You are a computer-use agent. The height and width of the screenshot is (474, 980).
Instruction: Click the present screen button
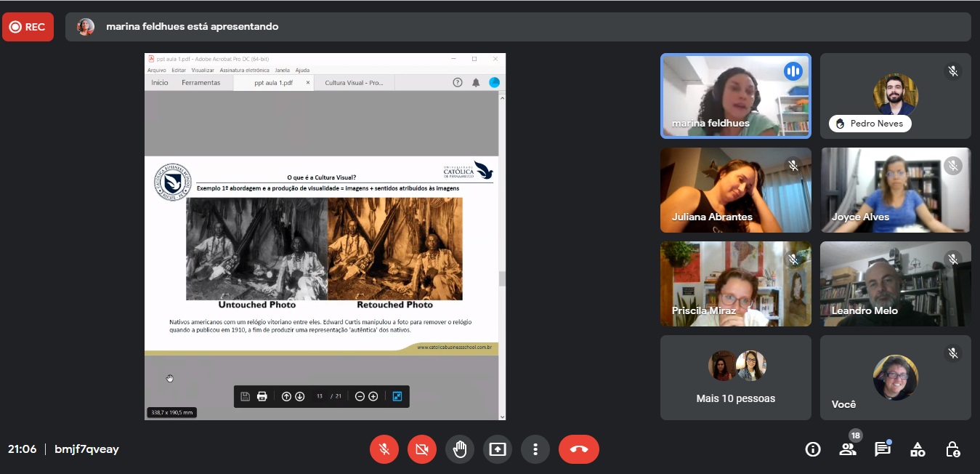tap(498, 449)
